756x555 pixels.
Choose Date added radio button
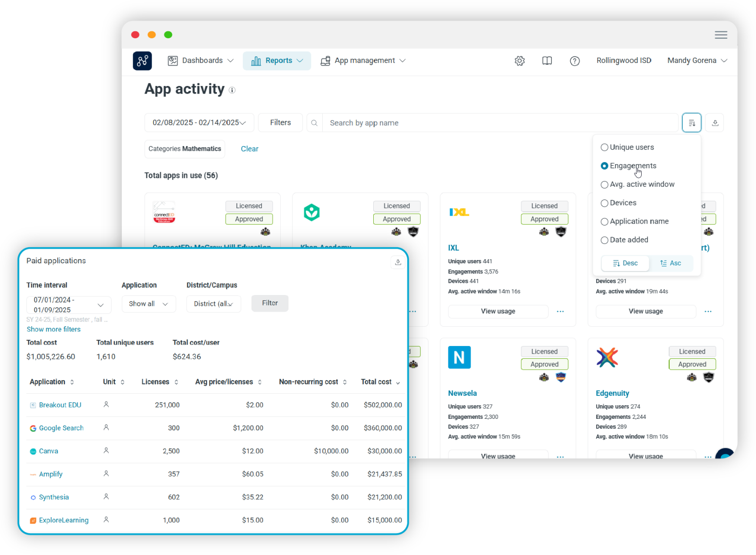point(604,240)
